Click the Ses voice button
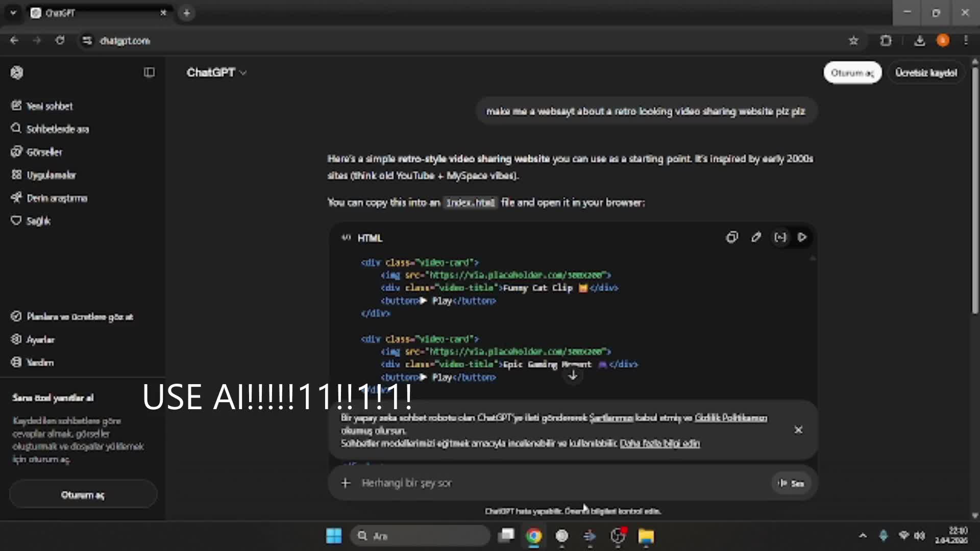 pyautogui.click(x=791, y=483)
